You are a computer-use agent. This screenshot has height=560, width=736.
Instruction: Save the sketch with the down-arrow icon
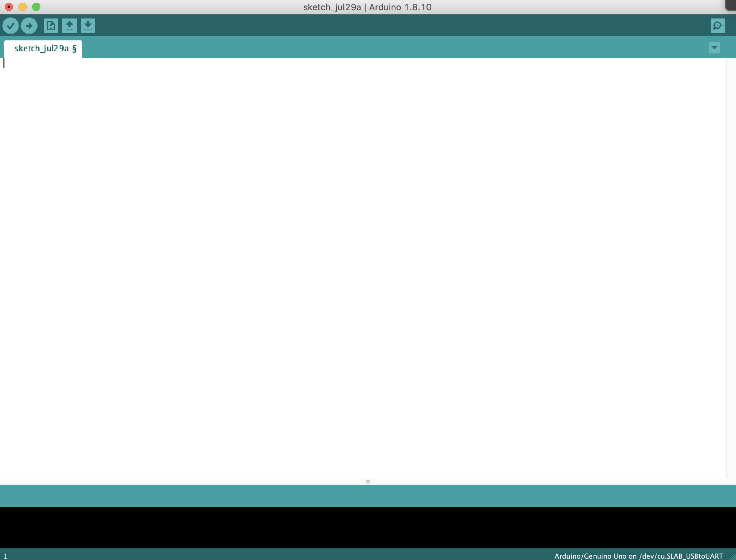pos(88,26)
